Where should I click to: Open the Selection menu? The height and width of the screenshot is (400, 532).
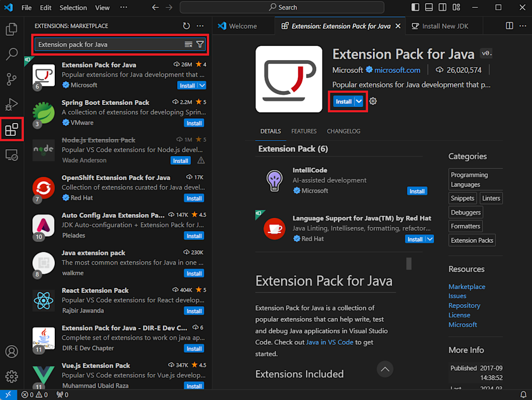73,7
